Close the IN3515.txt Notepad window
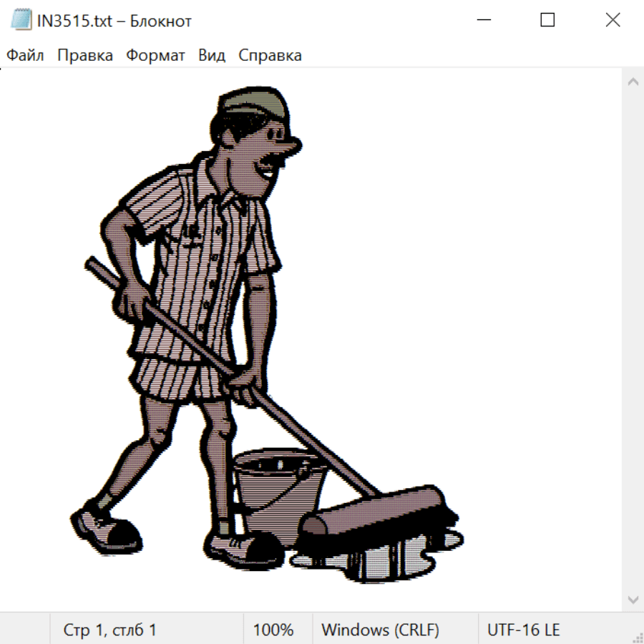 (x=613, y=20)
